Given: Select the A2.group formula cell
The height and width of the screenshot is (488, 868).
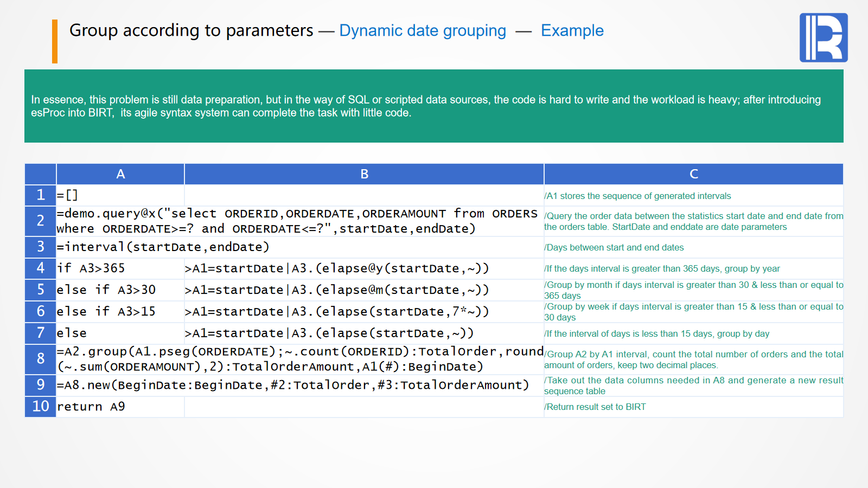Looking at the screenshot, I should click(x=299, y=359).
